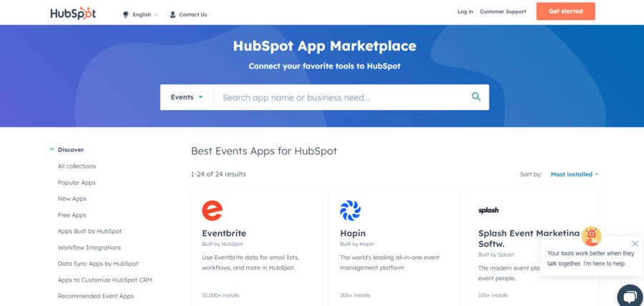Click 'Built by HubSpot' under Eventbrite
Image resolution: width=644 pixels, height=306 pixels.
point(223,244)
